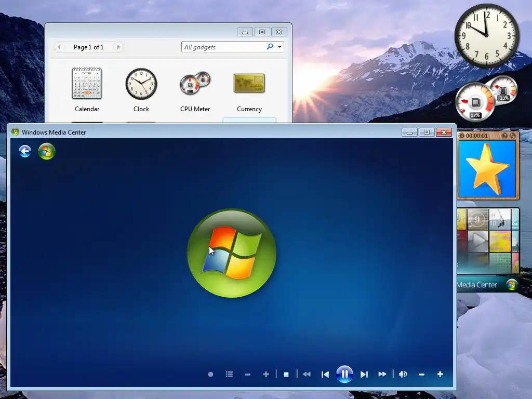Screen dimensions: 532x399
Task: Go to previous page in gadget gallery
Action: click(x=59, y=47)
